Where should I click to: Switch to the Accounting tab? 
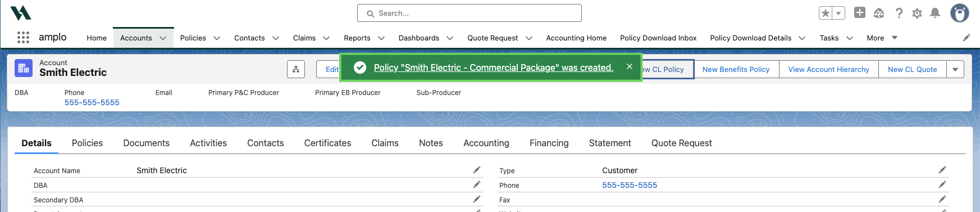[486, 143]
